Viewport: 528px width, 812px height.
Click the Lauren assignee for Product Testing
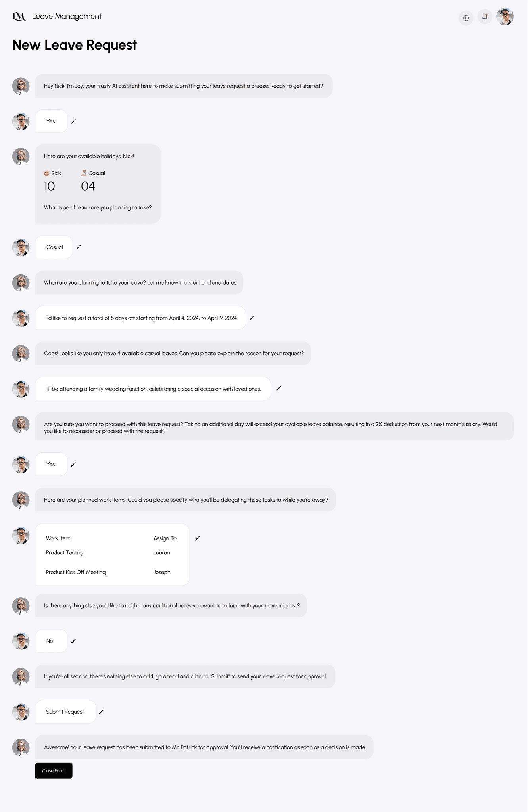coord(161,553)
